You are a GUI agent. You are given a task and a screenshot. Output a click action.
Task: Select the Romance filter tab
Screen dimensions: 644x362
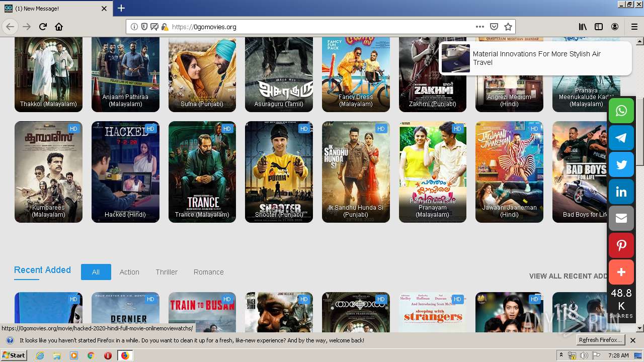[209, 272]
